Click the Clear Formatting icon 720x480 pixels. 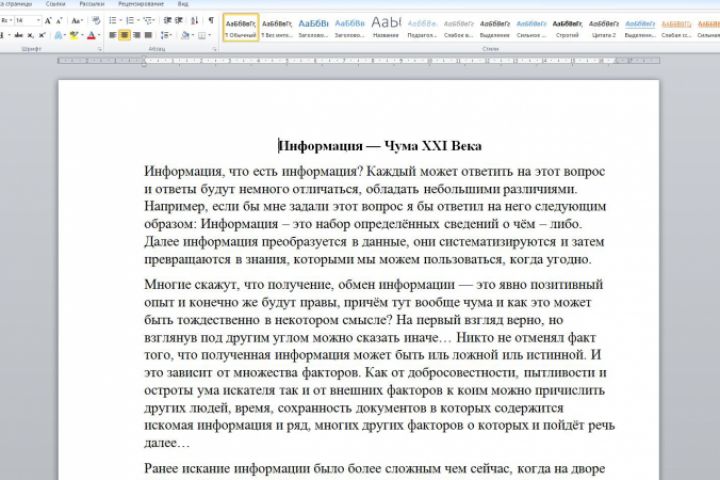coord(96,21)
